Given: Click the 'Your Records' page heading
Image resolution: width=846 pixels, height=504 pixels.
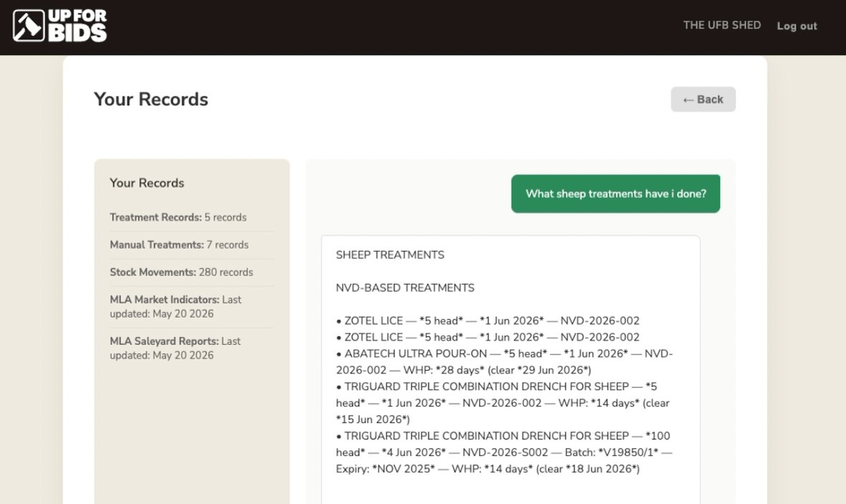Looking at the screenshot, I should pyautogui.click(x=151, y=99).
